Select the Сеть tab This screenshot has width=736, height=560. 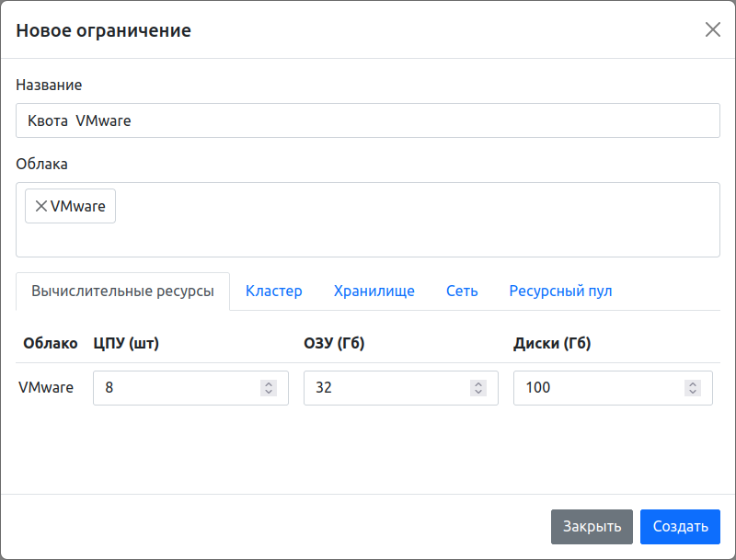(462, 291)
